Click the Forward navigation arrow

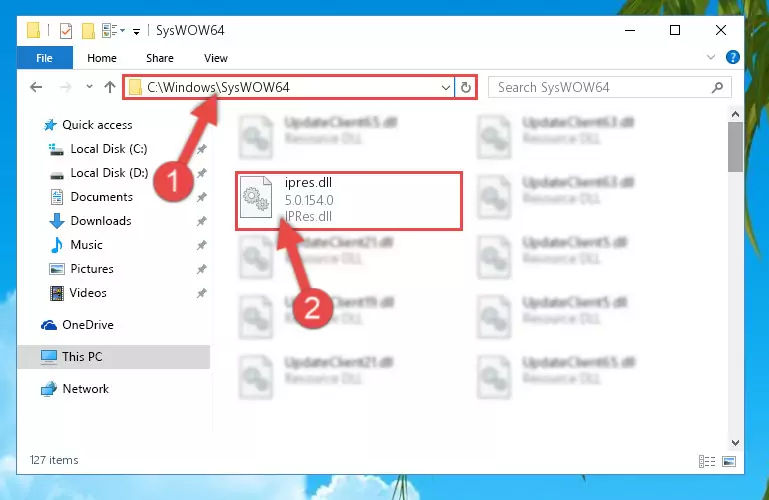65,87
